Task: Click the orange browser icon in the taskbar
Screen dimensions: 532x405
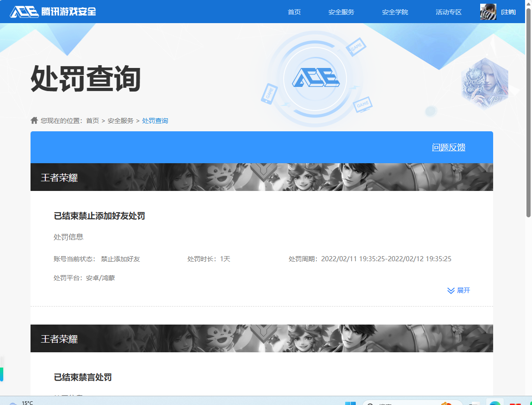Action: [445, 402]
